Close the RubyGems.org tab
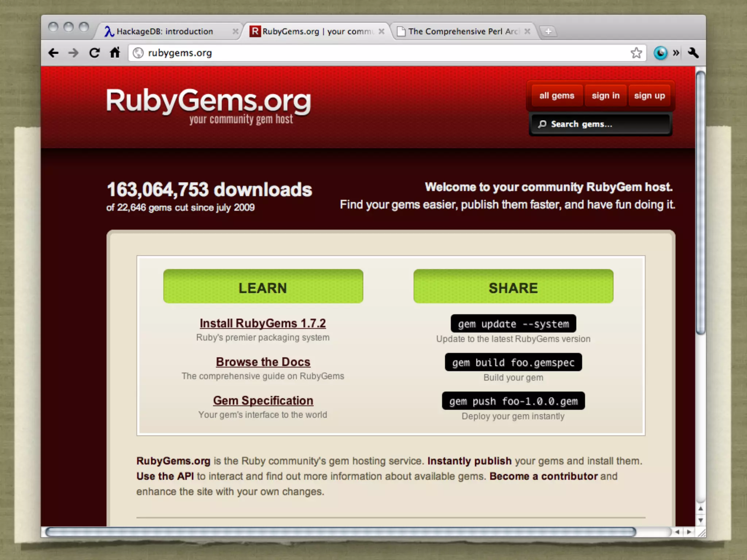 pyautogui.click(x=382, y=31)
